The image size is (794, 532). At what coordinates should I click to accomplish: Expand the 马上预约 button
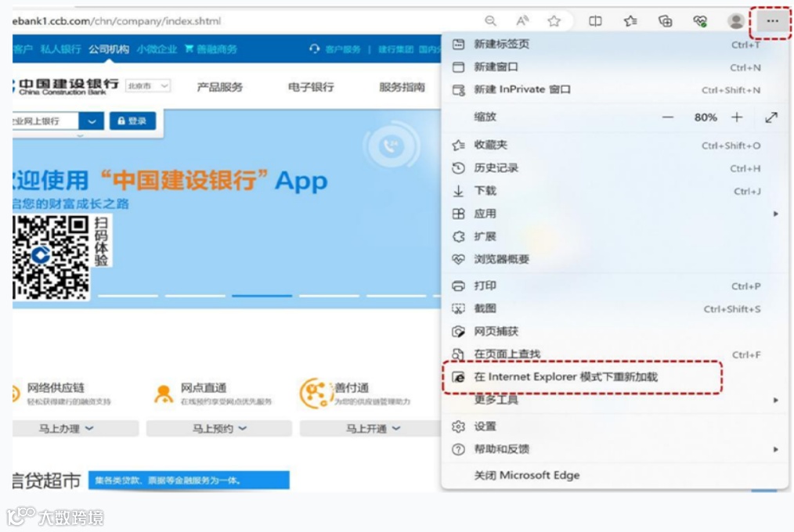click(x=218, y=428)
